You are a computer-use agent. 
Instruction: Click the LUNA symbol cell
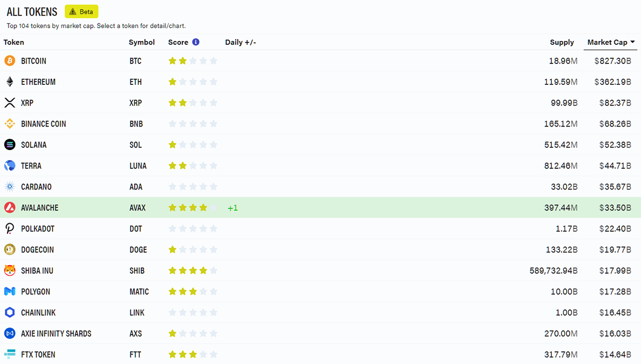coord(138,166)
